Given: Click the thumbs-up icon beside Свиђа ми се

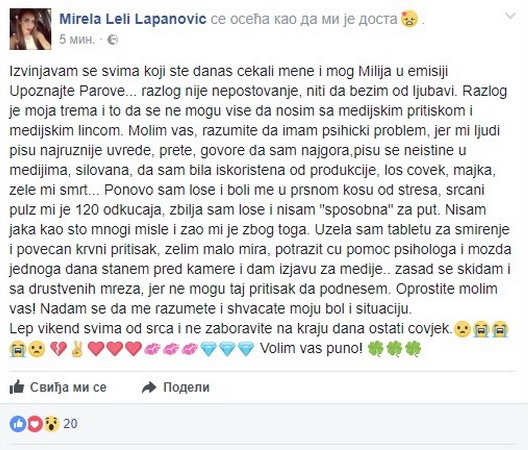Looking at the screenshot, I should point(17,387).
